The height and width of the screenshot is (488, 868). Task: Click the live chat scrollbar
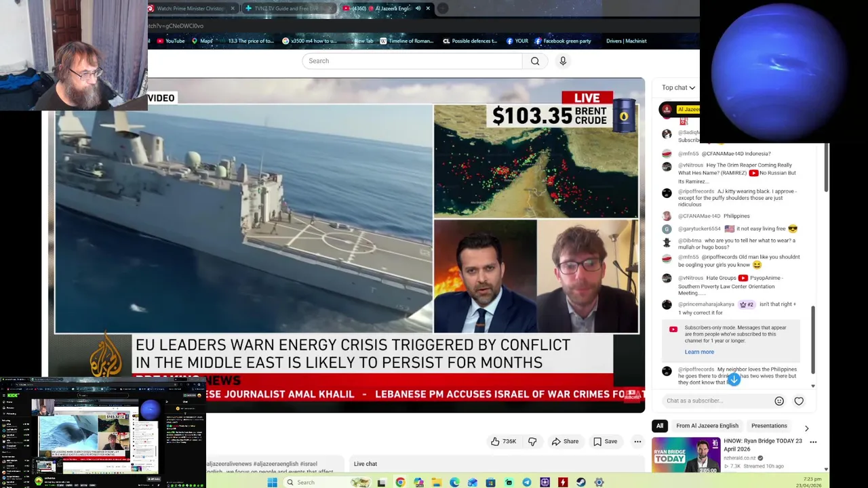pos(813,339)
